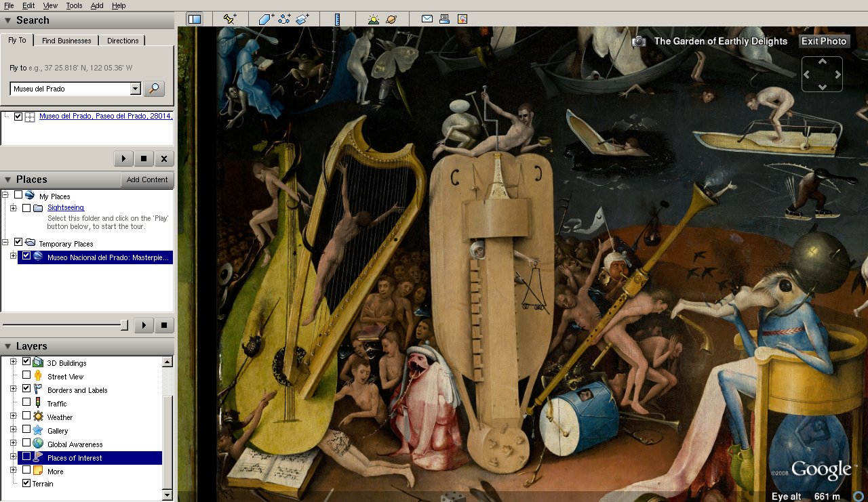Toggle the sunlight across landscape icon
This screenshot has height=502, width=868.
pyautogui.click(x=374, y=19)
